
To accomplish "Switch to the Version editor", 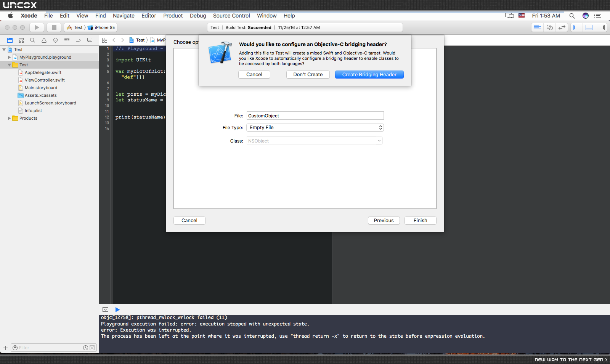I will click(562, 27).
